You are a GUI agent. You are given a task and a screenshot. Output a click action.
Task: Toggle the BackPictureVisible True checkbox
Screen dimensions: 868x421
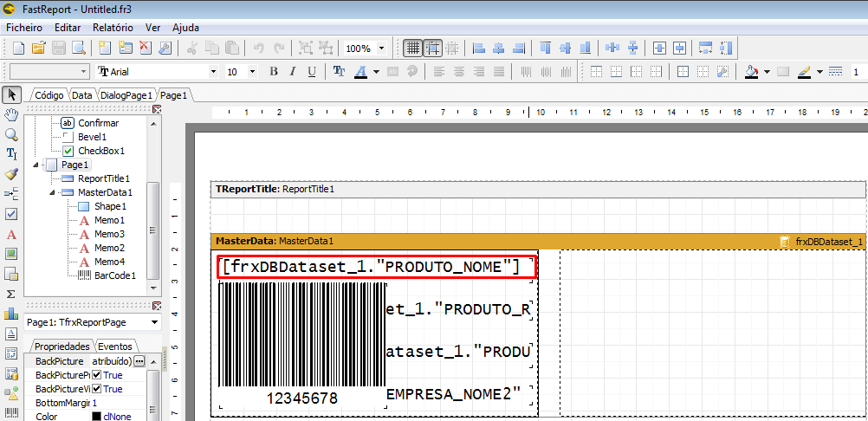coord(97,389)
